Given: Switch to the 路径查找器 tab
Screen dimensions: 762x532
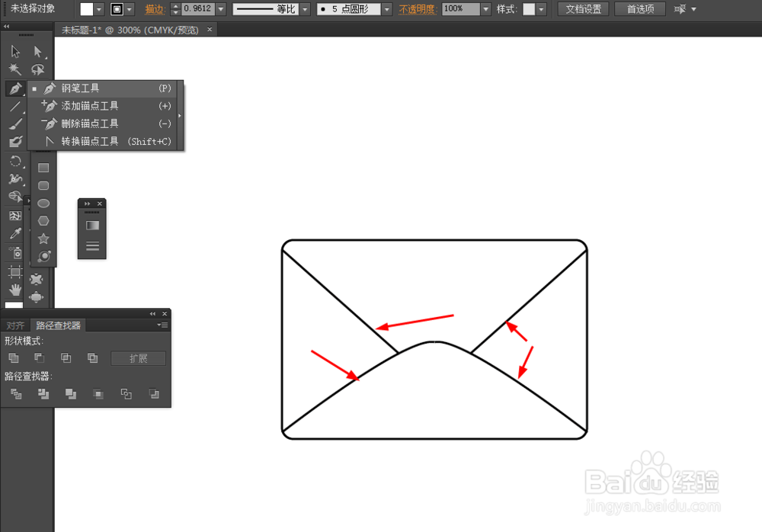Looking at the screenshot, I should coord(58,325).
